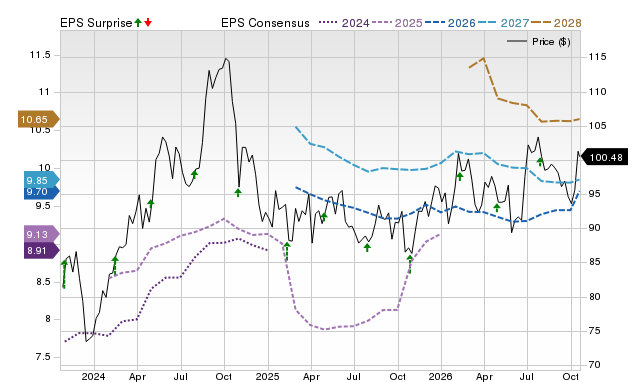Click the red down arrow in EPS Surprise legend
Viewport: 640px width, 382px height.
148,22
